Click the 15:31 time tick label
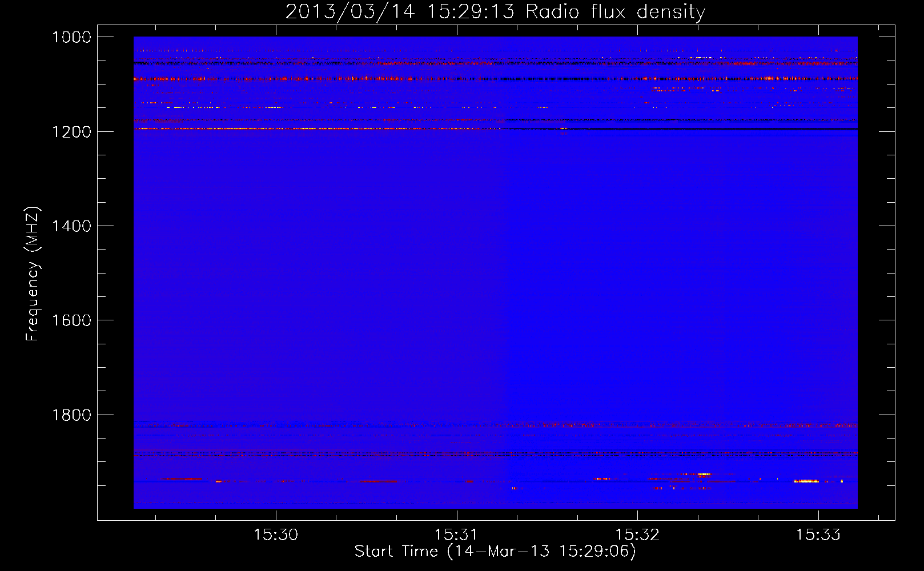Viewport: 924px width, 571px height. point(456,534)
